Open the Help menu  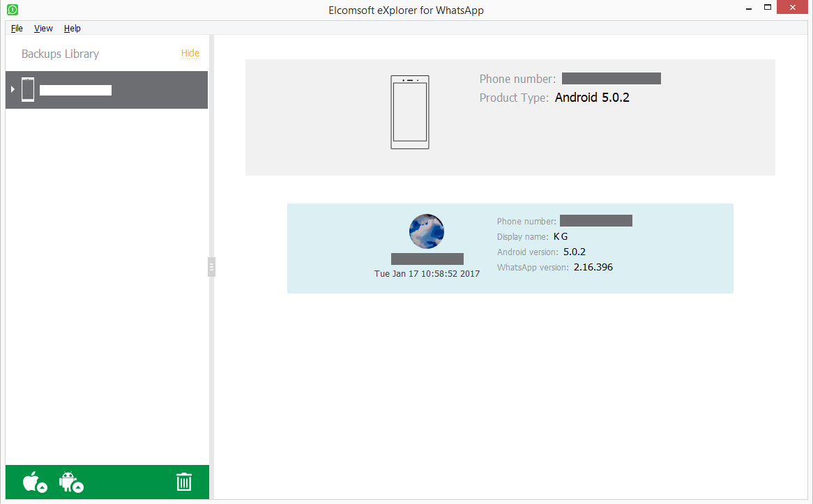72,28
